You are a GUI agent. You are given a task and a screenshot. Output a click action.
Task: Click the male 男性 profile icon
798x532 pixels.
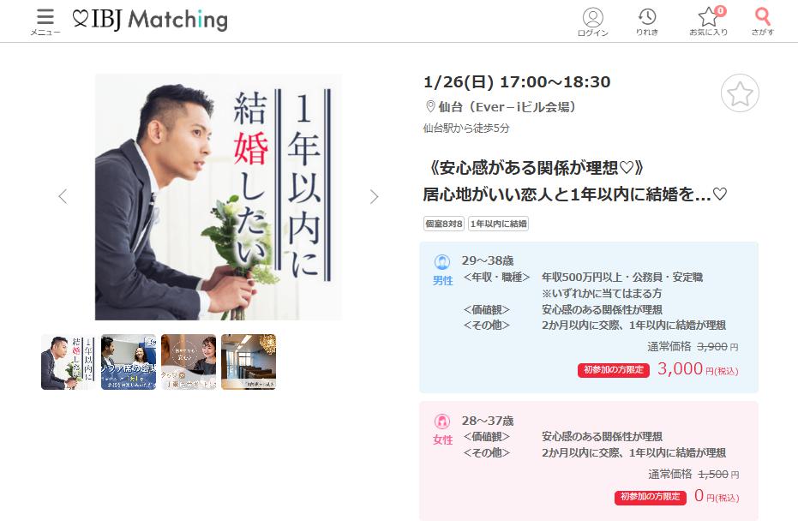pos(441,262)
